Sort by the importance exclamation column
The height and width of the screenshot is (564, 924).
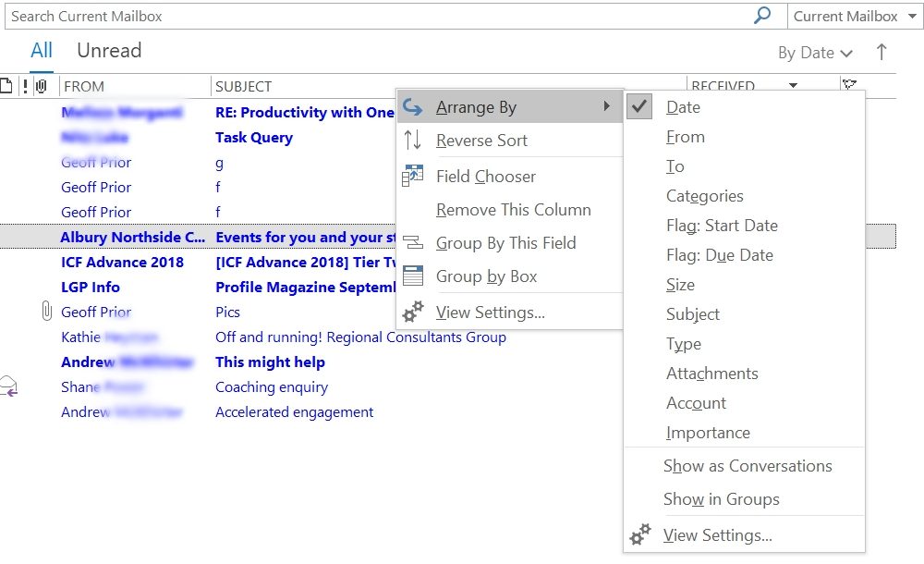coord(25,86)
